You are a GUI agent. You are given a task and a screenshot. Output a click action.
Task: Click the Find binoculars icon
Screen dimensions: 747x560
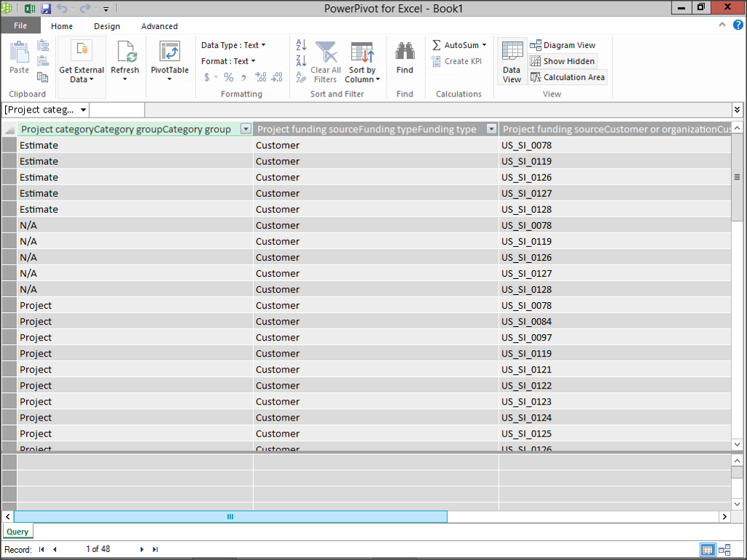tap(405, 52)
